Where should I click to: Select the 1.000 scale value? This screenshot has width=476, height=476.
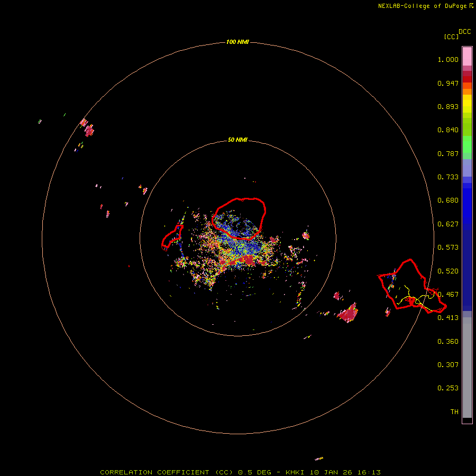click(448, 59)
